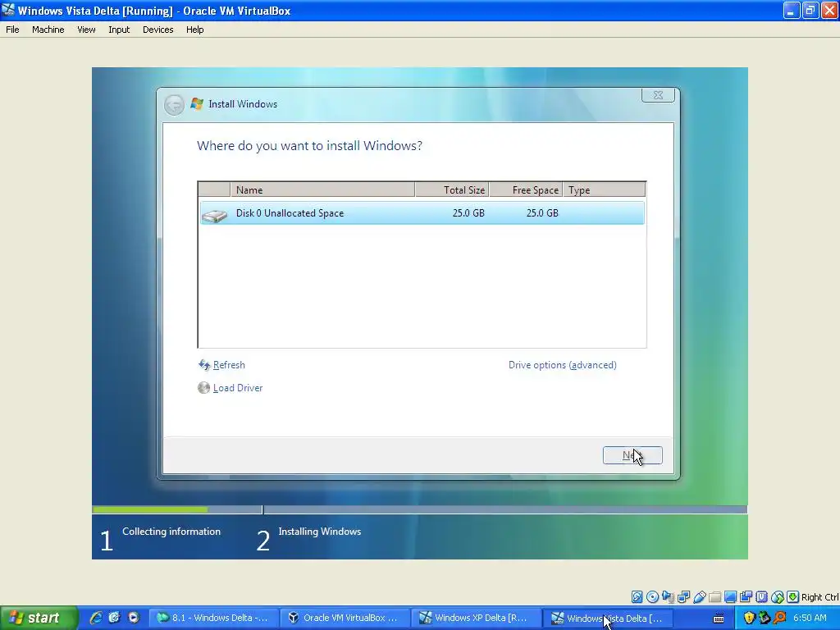Screen dimensions: 840x630
Task: Click the audio status icon in VirtualBox
Action: tap(668, 597)
